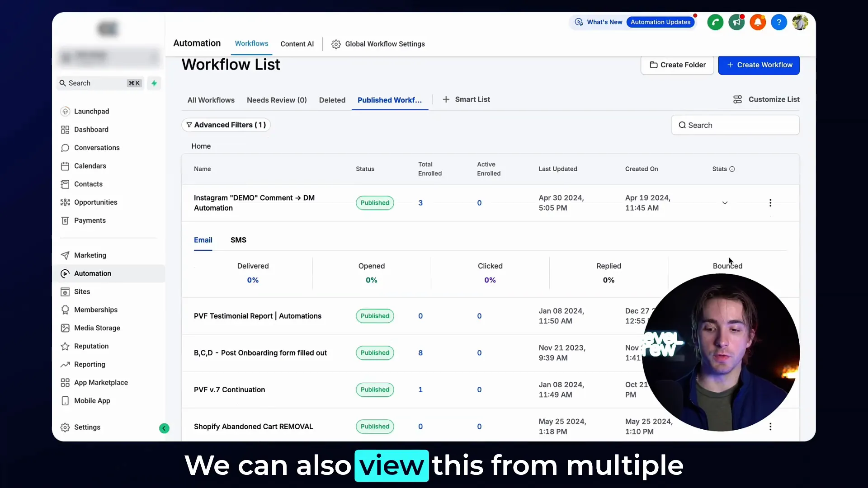Open three-dot menu for Instagram DEMO workflow
The height and width of the screenshot is (488, 868).
click(770, 203)
